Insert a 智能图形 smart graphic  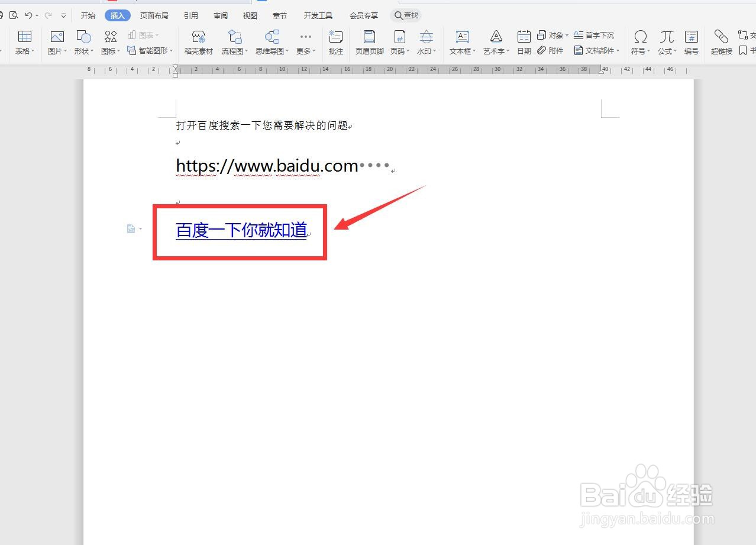pyautogui.click(x=150, y=51)
